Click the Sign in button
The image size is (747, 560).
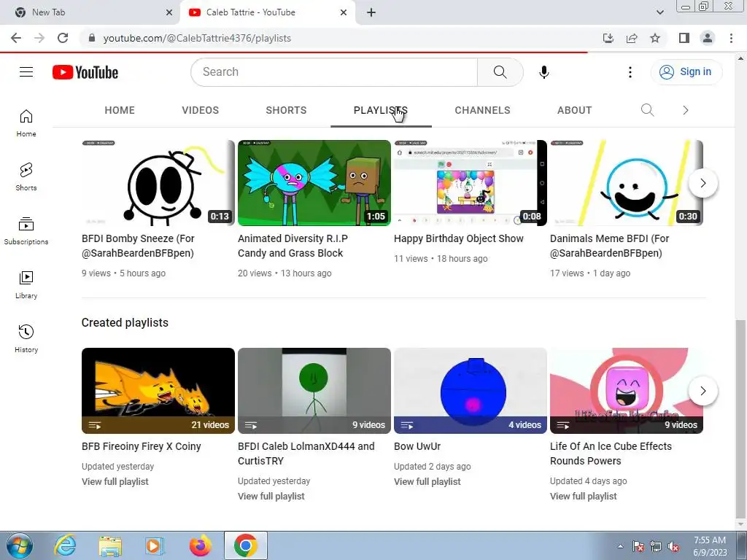(686, 72)
